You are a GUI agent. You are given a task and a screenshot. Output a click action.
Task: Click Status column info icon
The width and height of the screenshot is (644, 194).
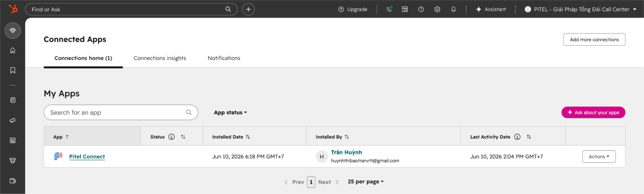[171, 137]
